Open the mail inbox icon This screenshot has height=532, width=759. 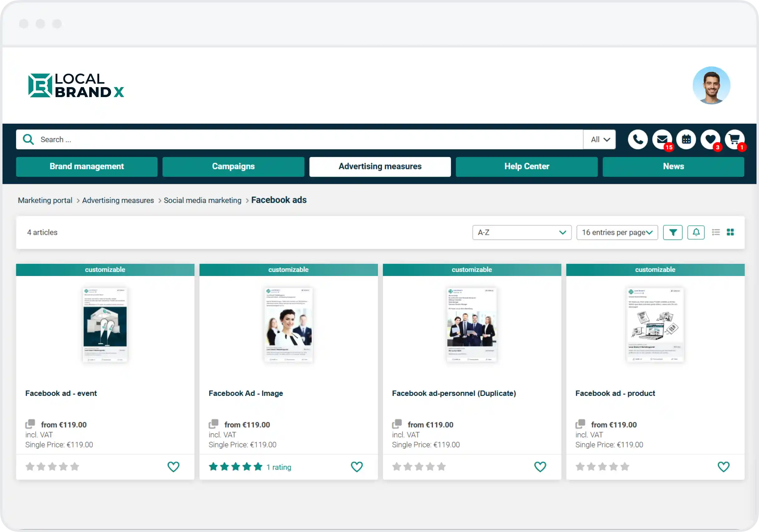(x=662, y=140)
